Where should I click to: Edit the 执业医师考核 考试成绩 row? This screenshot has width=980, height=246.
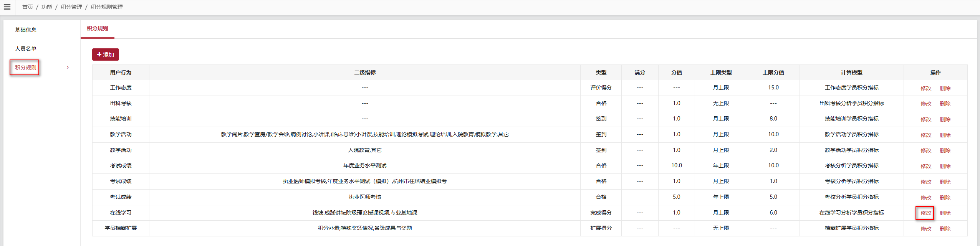coord(926,198)
